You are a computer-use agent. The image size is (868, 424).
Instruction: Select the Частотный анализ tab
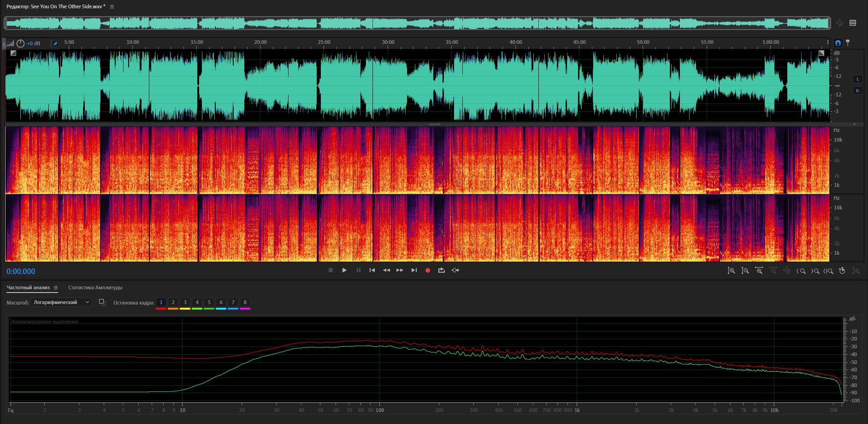(28, 288)
